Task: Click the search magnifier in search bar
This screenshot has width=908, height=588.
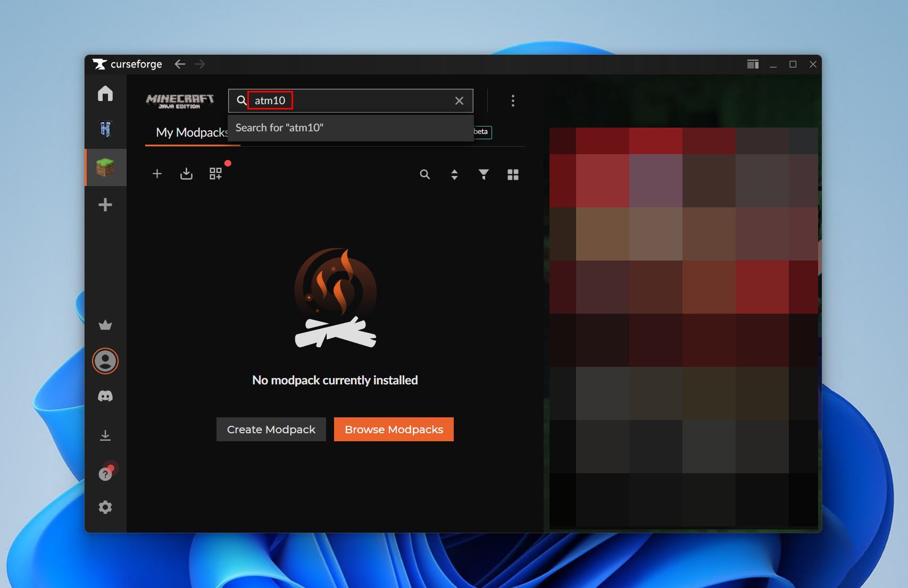Action: click(241, 100)
